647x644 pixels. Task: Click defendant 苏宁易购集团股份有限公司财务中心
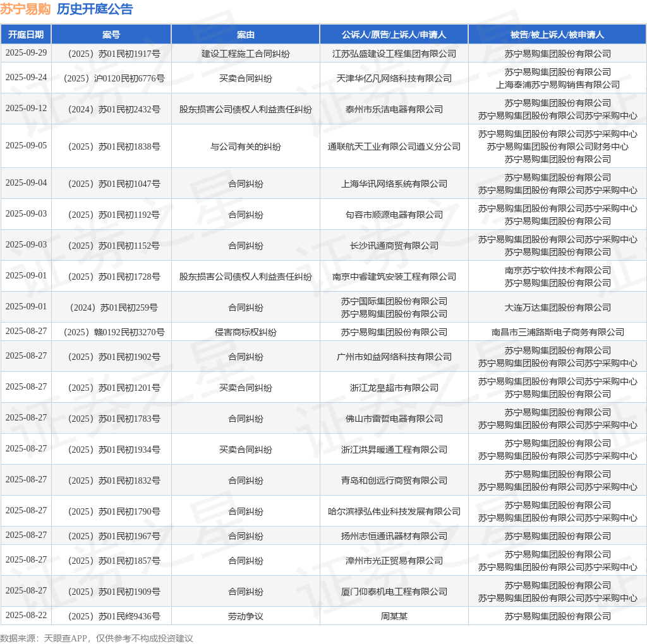[557, 146]
